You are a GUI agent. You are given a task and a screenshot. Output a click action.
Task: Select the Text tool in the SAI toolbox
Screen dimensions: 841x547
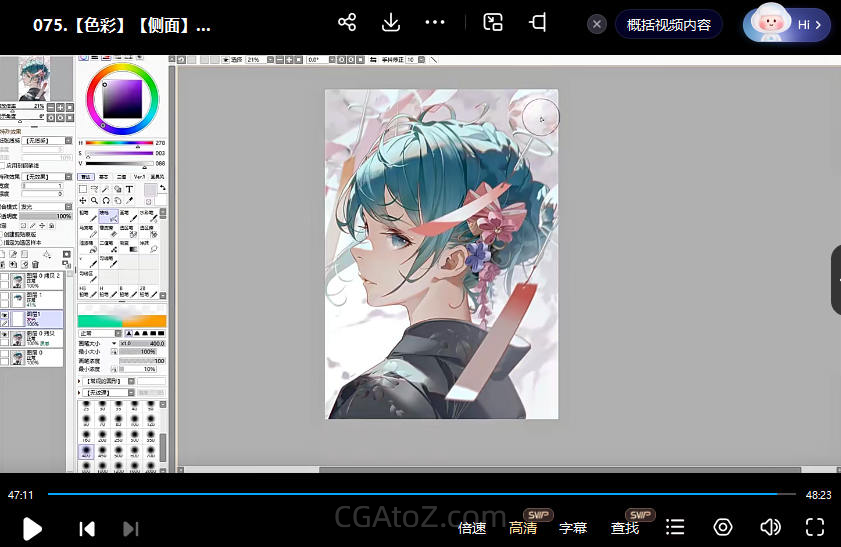pyautogui.click(x=130, y=189)
